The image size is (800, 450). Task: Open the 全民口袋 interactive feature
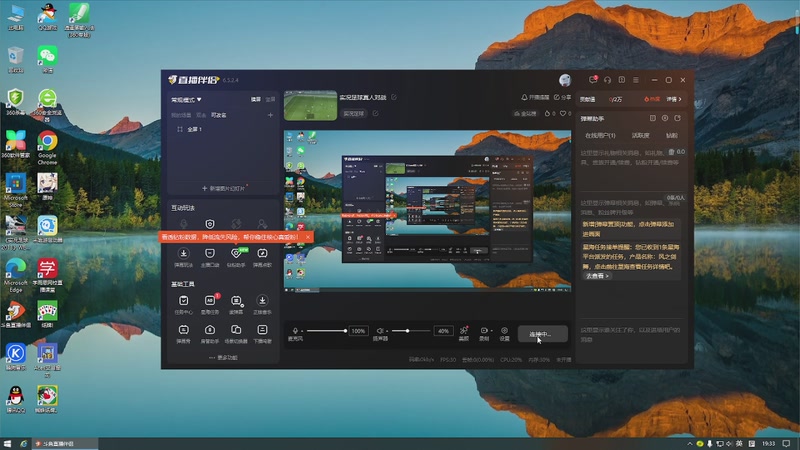[210, 257]
